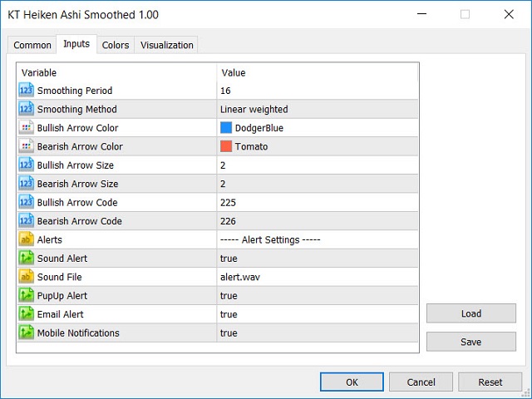The image size is (532, 399).
Task: Click the DodgerBlue color swatch
Action: tap(226, 128)
